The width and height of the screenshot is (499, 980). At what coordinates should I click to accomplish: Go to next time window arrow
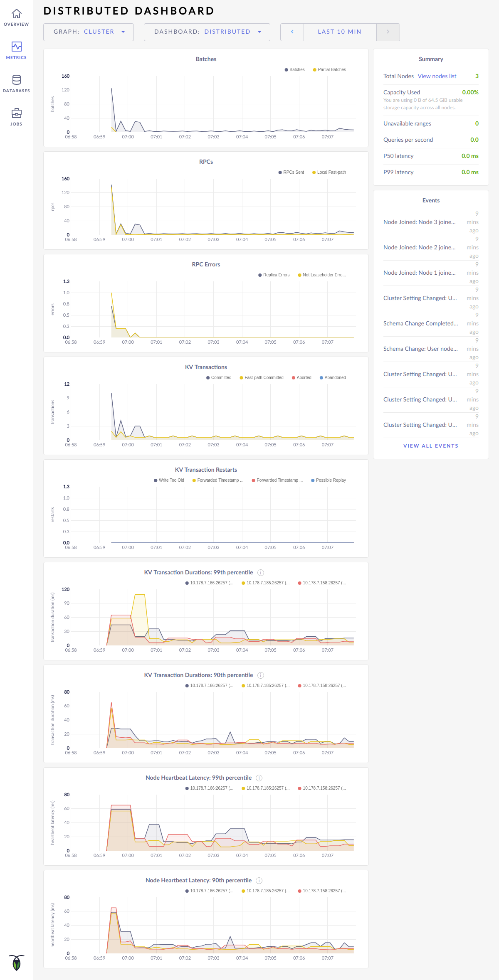pyautogui.click(x=388, y=32)
